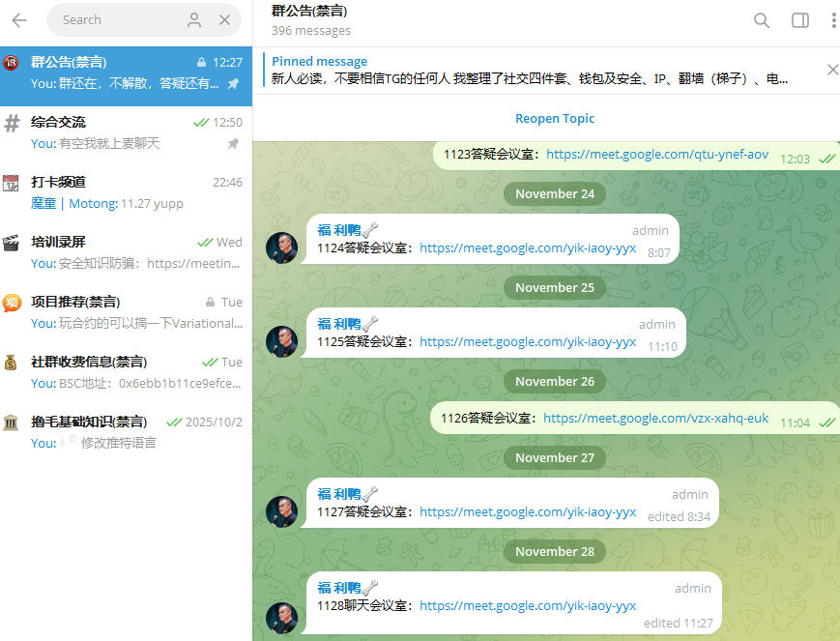Open the 培训录屏 topic
Viewport: 840px width, 641px height.
126,256
